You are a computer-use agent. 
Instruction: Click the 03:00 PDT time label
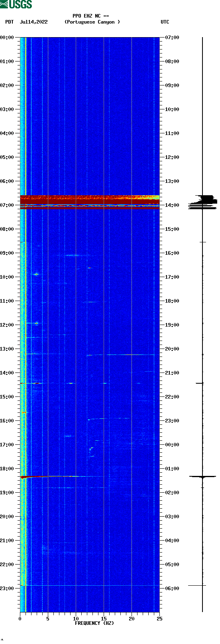7,109
